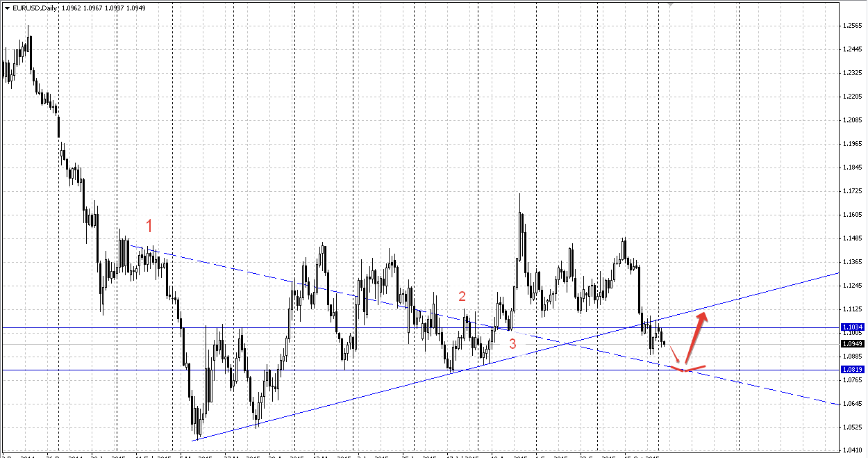Select the red wave label 2

(462, 297)
